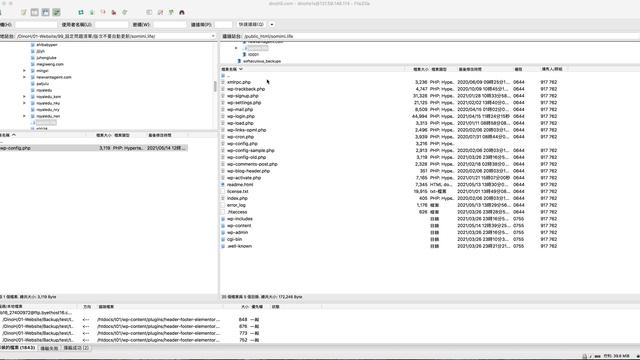Expand newvantagemt.com folder in local tree

(24, 77)
